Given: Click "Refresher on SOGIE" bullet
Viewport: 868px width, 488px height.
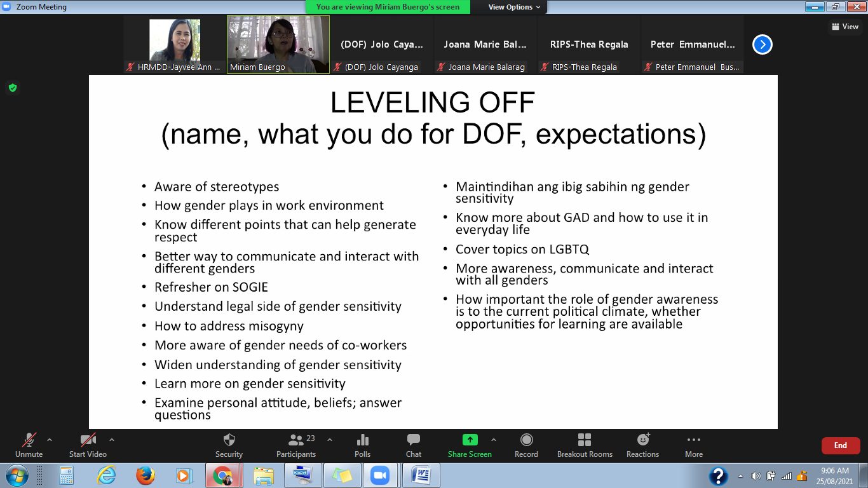Looking at the screenshot, I should coord(211,287).
